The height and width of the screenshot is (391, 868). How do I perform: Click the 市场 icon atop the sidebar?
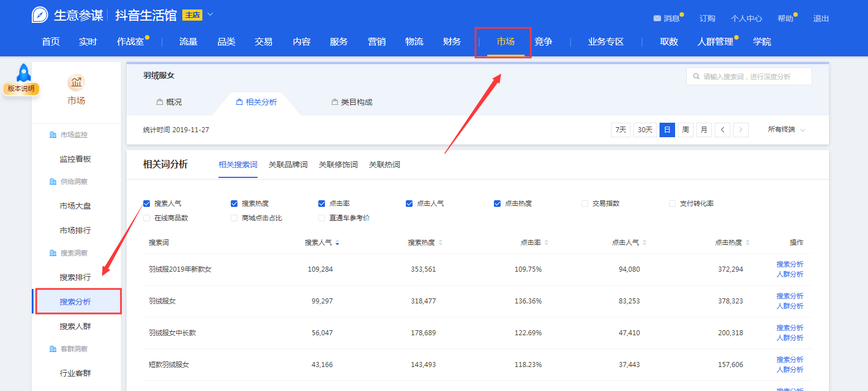(76, 83)
